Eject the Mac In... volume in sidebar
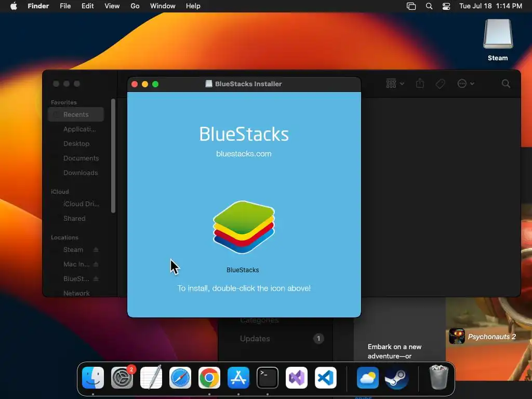The height and width of the screenshot is (399, 532). point(96,264)
